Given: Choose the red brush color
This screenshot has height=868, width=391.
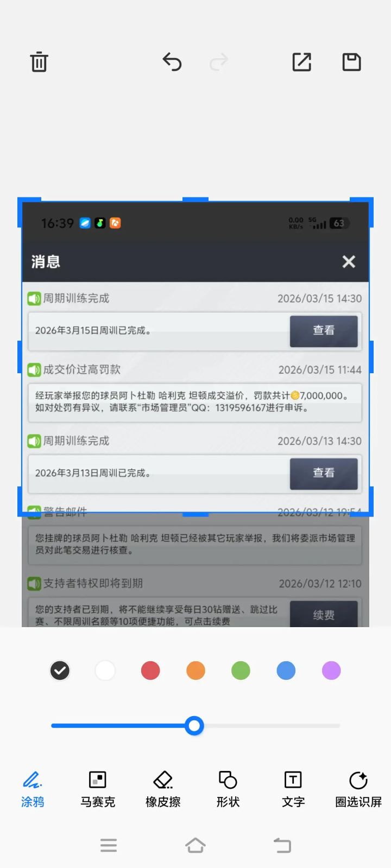Looking at the screenshot, I should 150,671.
